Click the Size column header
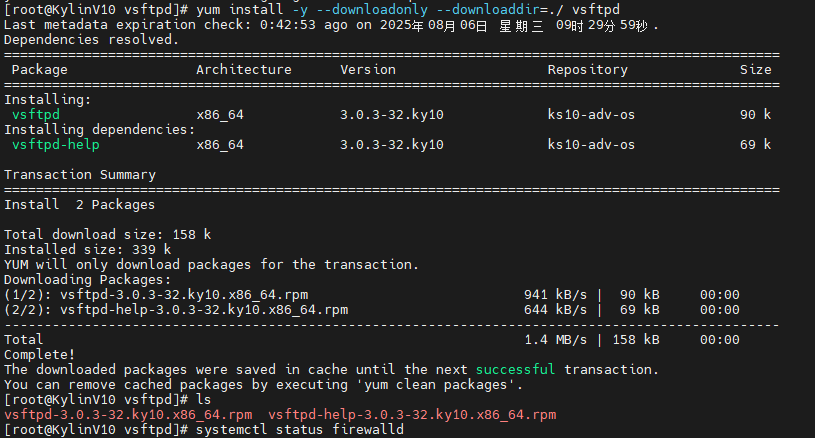 (755, 70)
